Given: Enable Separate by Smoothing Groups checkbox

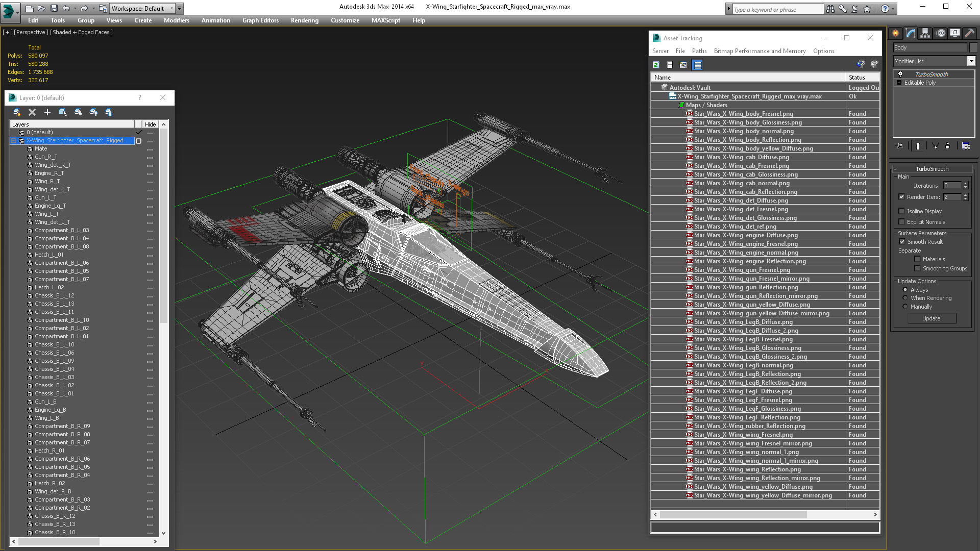Looking at the screenshot, I should (x=917, y=268).
